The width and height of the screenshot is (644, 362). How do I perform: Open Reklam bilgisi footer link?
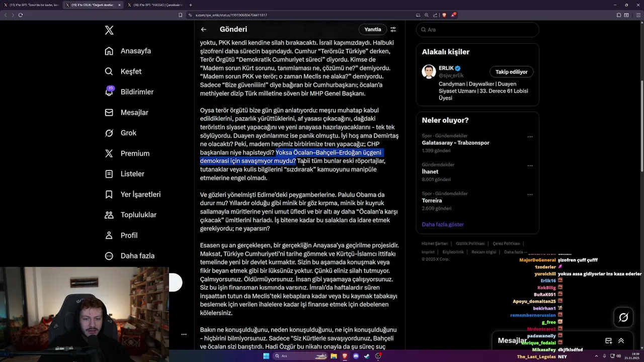(x=484, y=252)
